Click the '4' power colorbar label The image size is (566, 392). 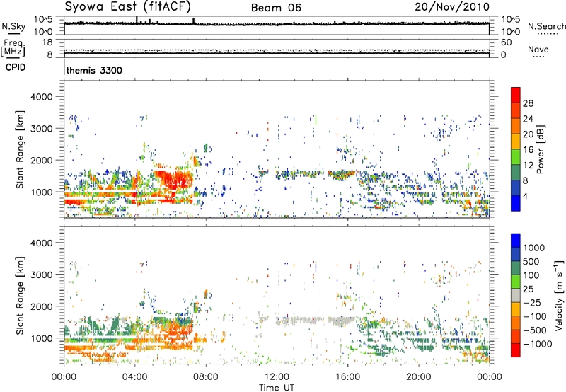pyautogui.click(x=525, y=196)
